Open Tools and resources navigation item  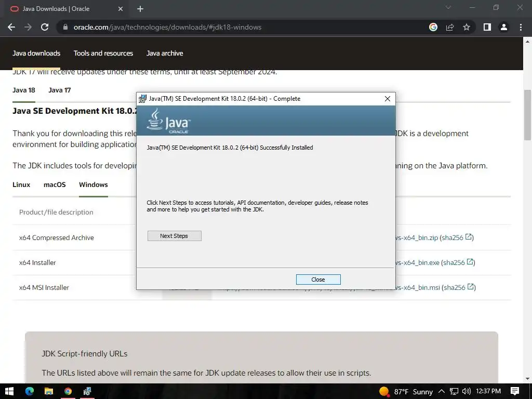tap(103, 54)
